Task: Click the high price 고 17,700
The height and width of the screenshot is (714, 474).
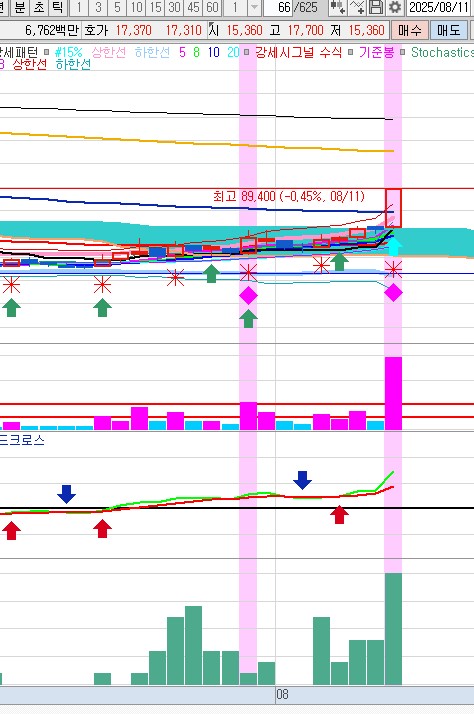Action: (296, 31)
